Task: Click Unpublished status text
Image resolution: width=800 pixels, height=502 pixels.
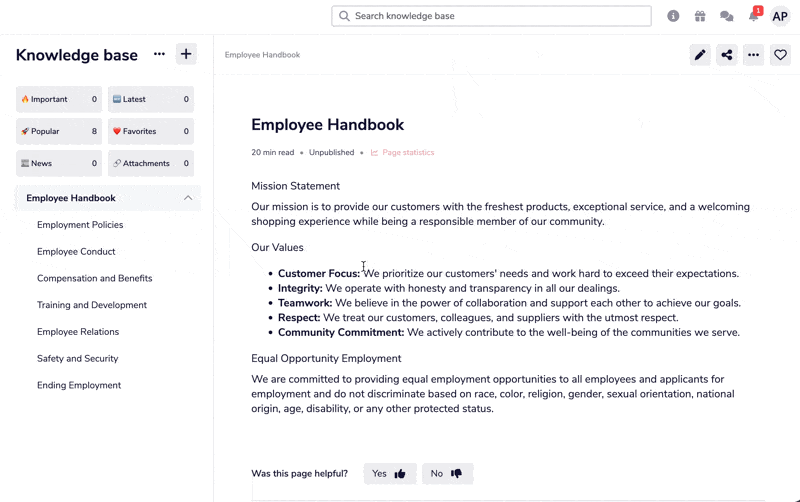Action: coord(331,153)
